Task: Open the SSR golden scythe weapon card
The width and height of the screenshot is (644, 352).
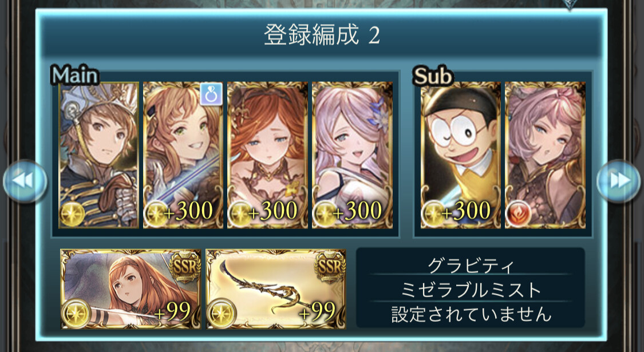Action: point(276,288)
